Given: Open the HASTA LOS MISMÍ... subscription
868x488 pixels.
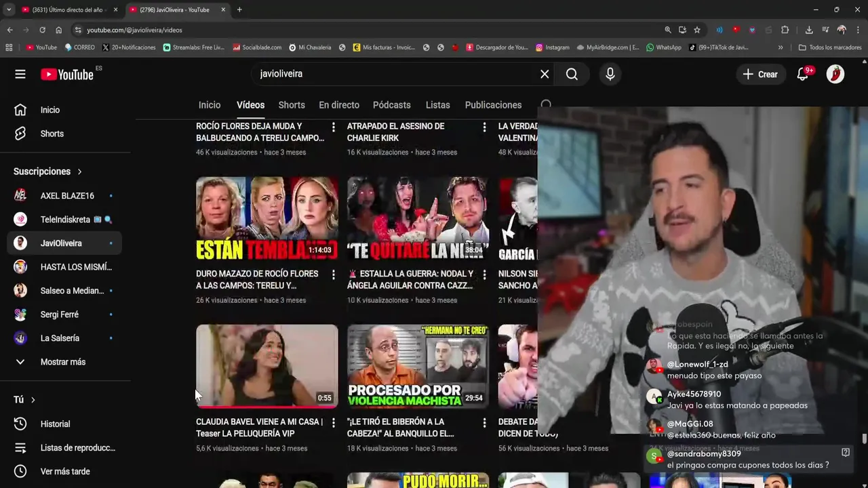Looking at the screenshot, I should (66, 267).
